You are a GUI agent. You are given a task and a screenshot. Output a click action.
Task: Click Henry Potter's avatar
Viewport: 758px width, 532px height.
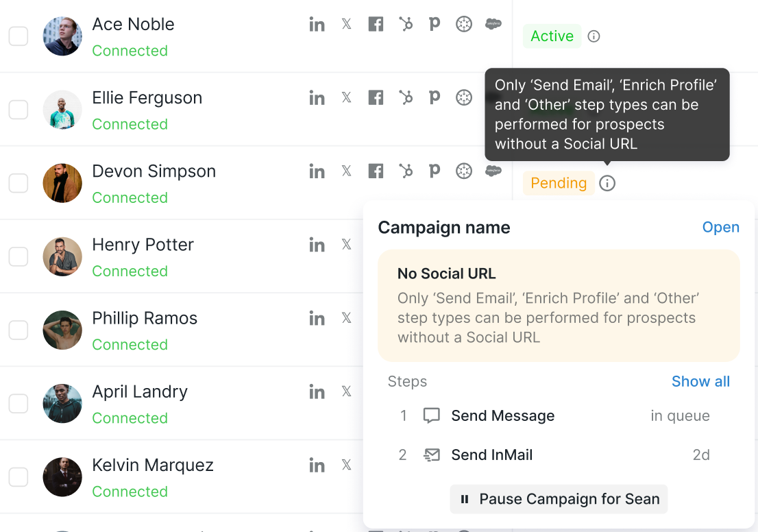point(62,257)
